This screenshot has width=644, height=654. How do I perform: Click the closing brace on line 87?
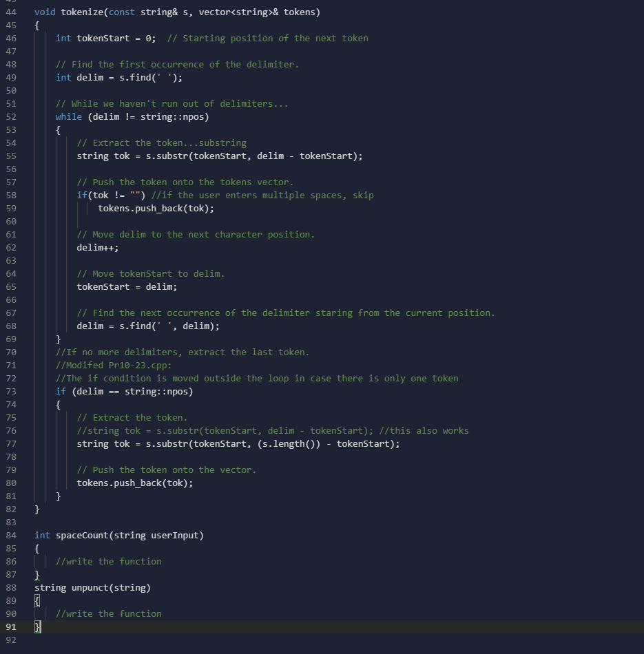pos(37,575)
